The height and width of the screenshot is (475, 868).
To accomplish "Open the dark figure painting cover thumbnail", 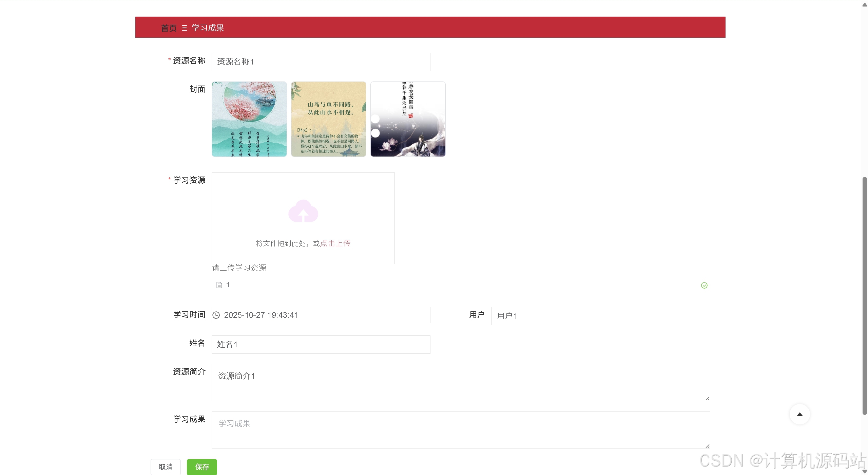I will click(408, 119).
